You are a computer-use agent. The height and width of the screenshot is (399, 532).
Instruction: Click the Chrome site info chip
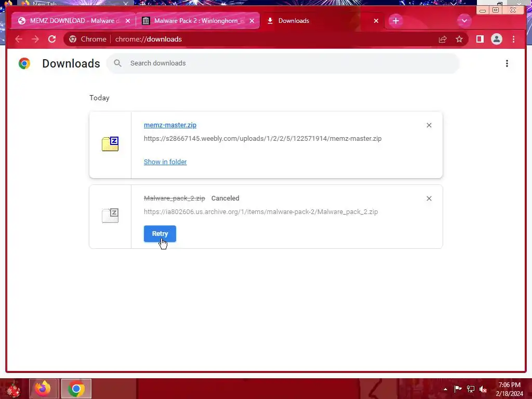pos(87,39)
